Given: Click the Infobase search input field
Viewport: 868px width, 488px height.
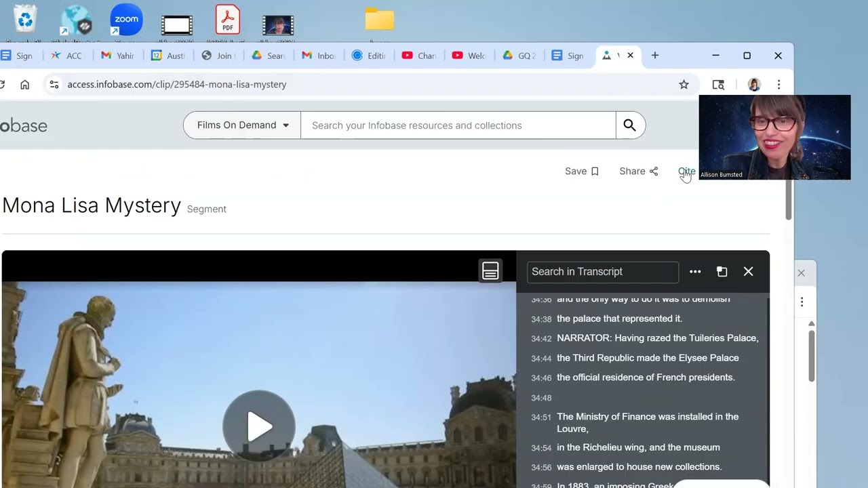Looking at the screenshot, I should 458,125.
